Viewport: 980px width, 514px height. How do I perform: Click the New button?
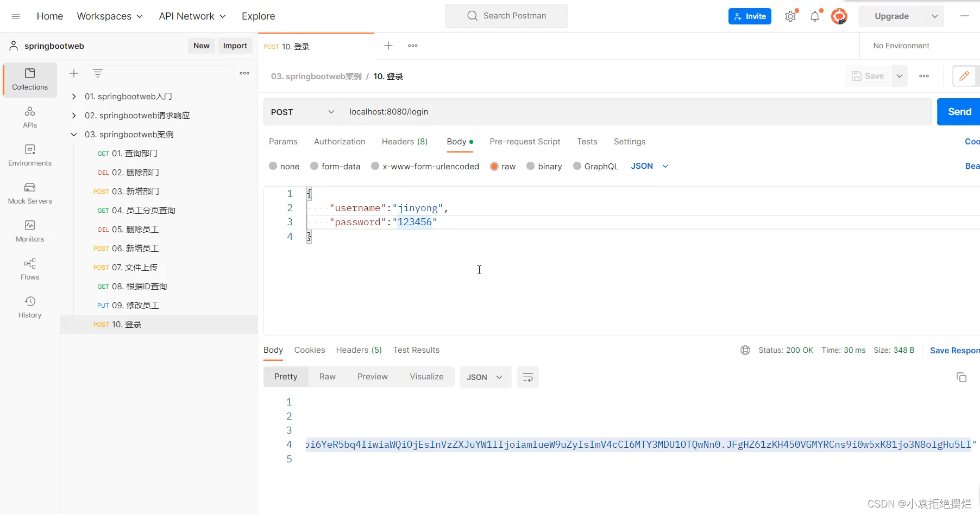pos(201,46)
